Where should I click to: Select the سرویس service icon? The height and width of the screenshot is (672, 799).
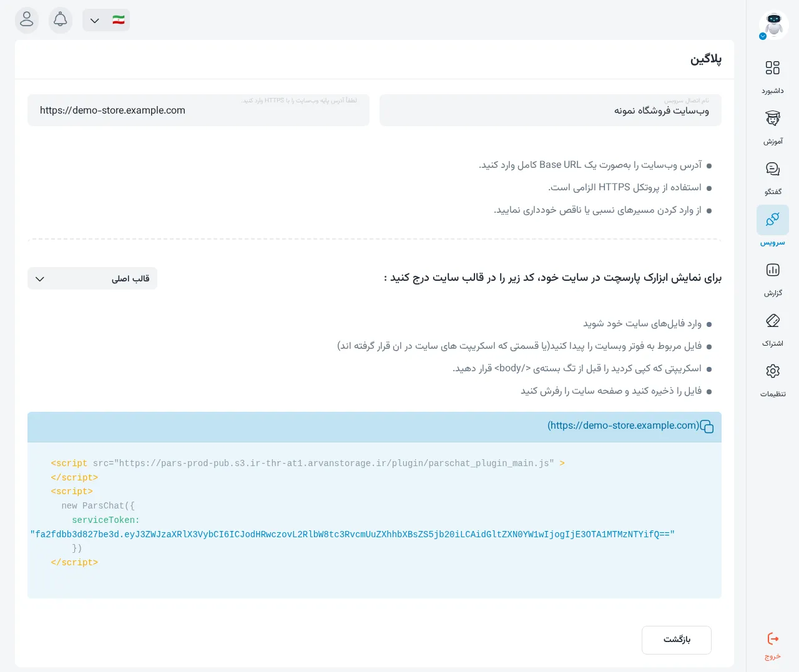(x=773, y=220)
